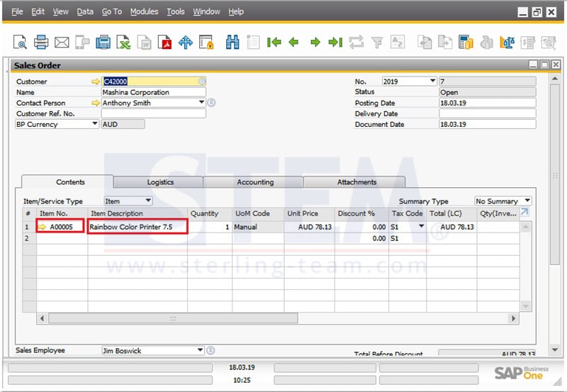Viewport: 567px width, 392px height.
Task: Click the Print icon in the toolbar
Action: [x=41, y=43]
